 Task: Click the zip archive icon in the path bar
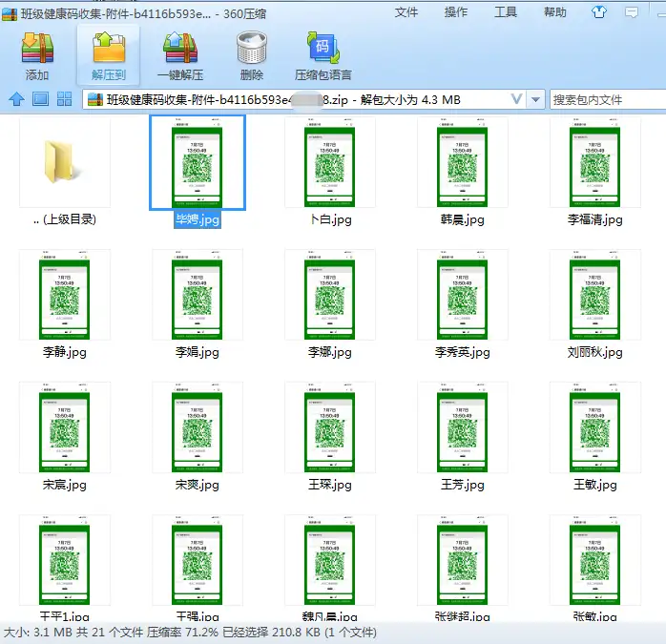coord(95,100)
